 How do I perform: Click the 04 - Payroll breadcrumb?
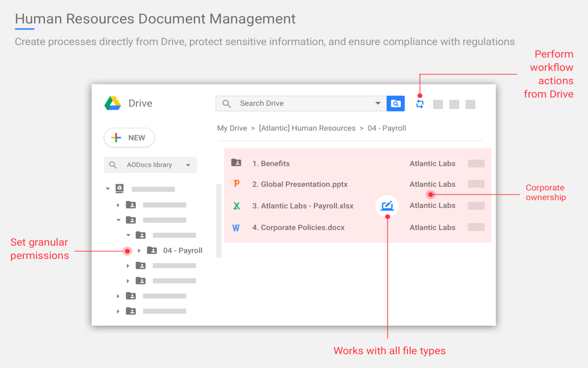(387, 128)
